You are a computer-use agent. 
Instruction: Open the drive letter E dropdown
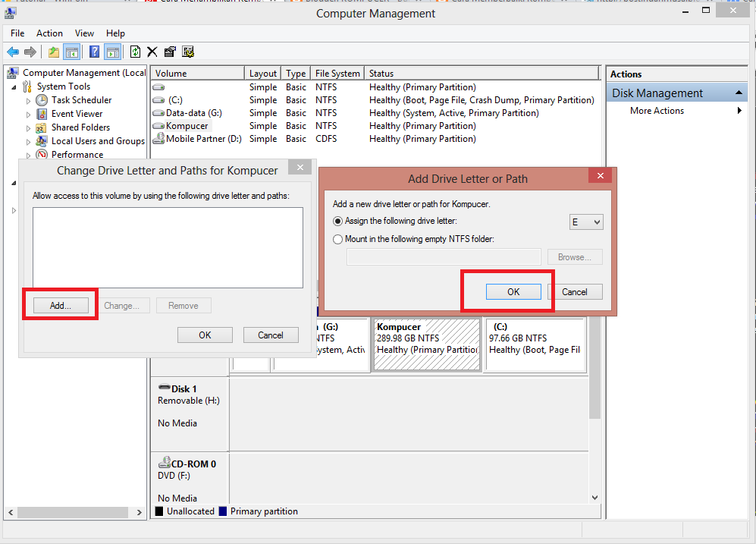[x=586, y=222]
